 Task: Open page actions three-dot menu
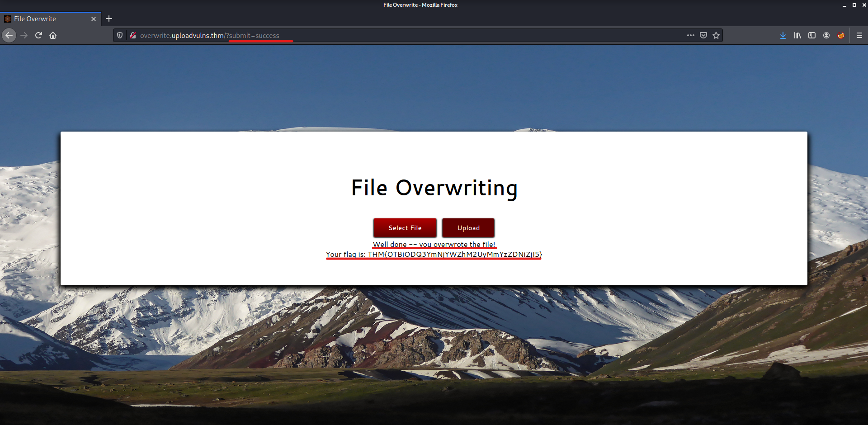coord(690,35)
